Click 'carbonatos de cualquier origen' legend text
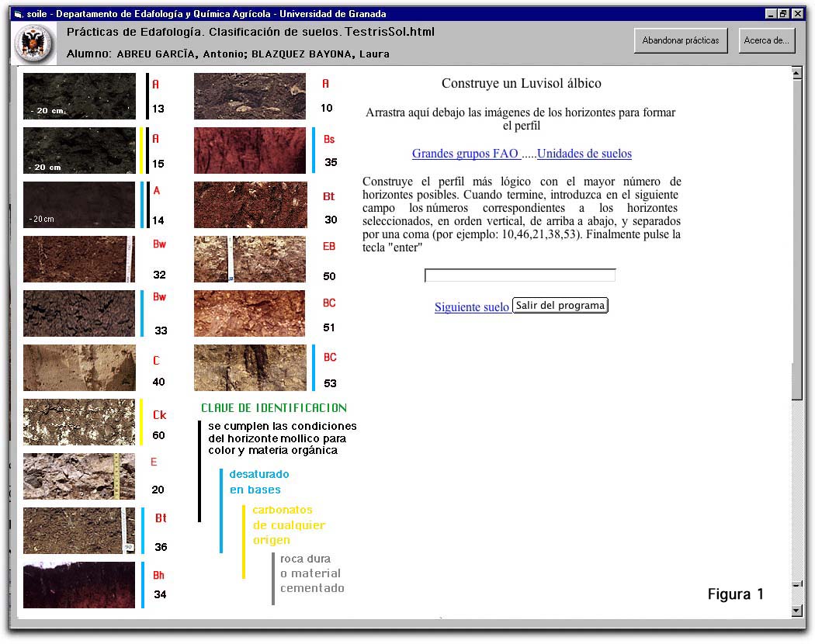 tap(289, 525)
